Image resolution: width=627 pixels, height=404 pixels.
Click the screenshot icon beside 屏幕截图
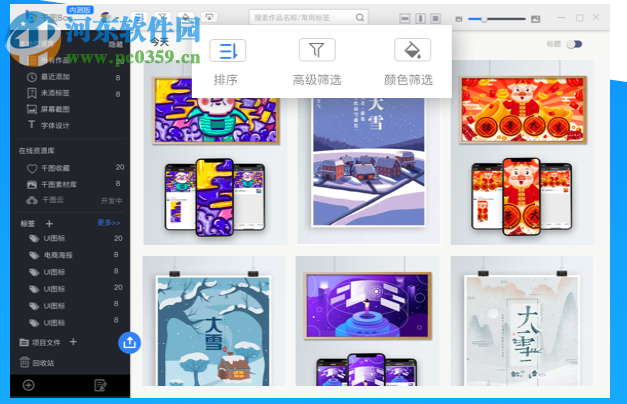32,109
